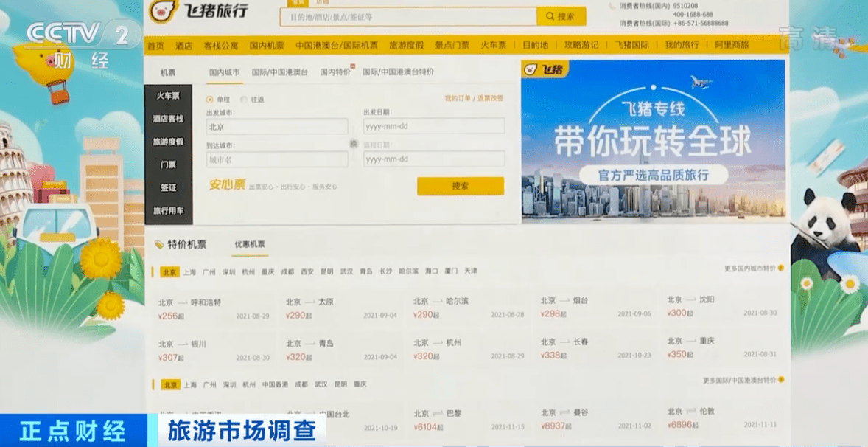This screenshot has height=447, width=868.
Task: Open 飞猪国际 in the nav bar
Action: point(631,46)
